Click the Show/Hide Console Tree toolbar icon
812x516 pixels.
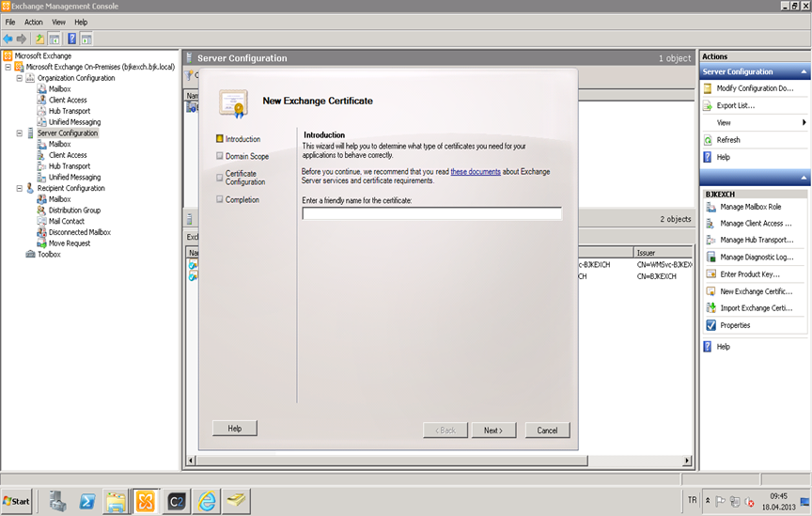(x=55, y=39)
